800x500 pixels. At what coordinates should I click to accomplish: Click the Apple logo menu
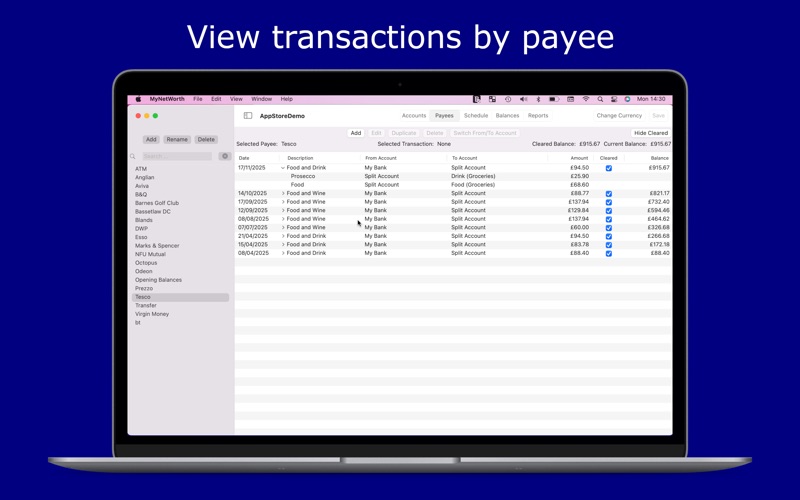click(138, 99)
